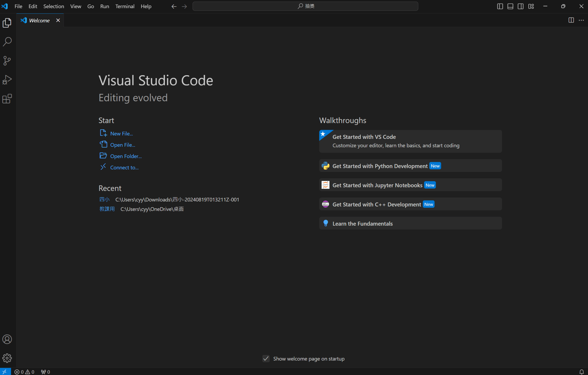Open recent folder 教課用
Image resolution: width=588 pixels, height=375 pixels.
click(x=107, y=209)
